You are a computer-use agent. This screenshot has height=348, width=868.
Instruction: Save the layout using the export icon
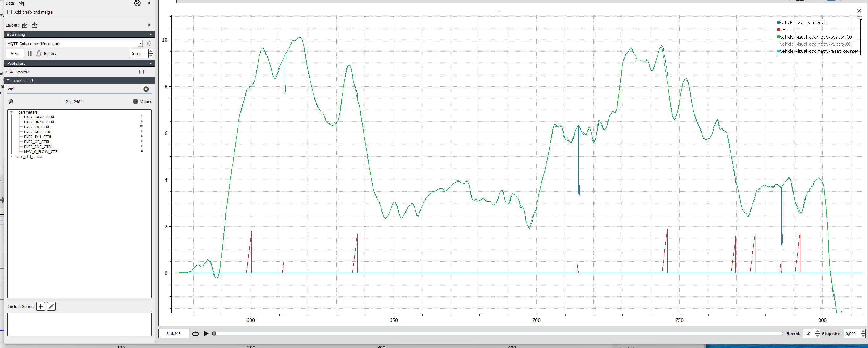pos(35,26)
